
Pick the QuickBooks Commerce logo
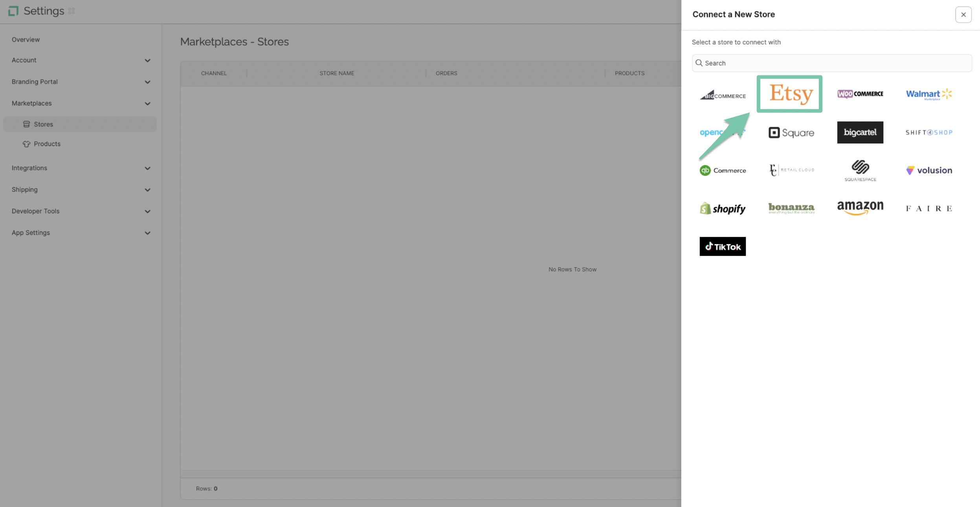pos(723,171)
